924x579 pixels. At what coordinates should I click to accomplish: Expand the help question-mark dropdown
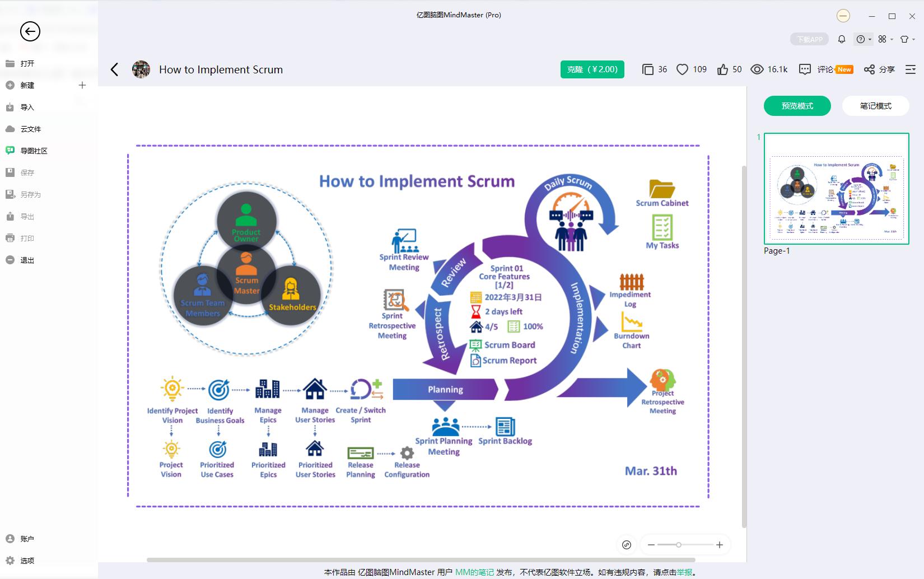click(x=863, y=39)
